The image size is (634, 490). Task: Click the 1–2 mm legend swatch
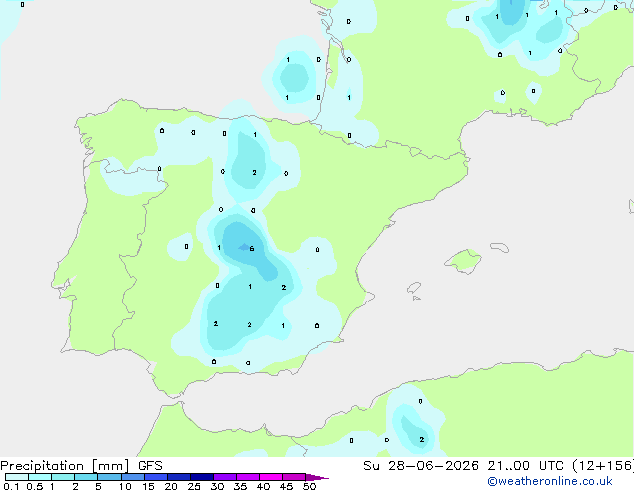[x=63, y=477]
